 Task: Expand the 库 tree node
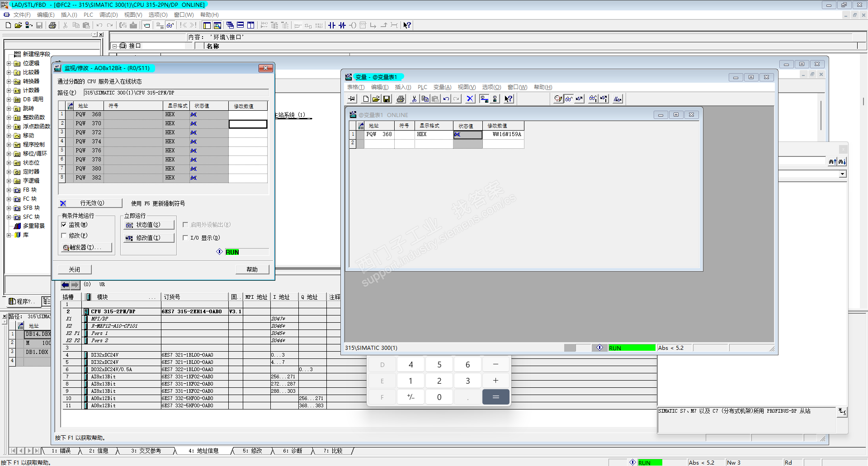(9, 235)
